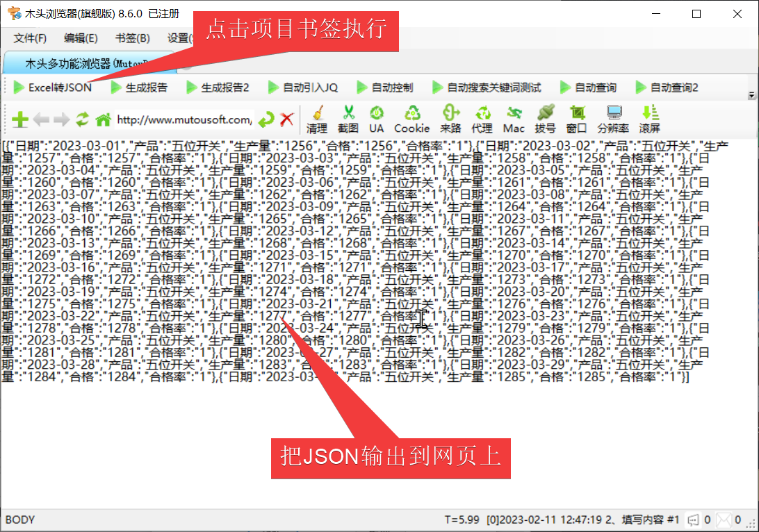Click the URL address field
This screenshot has height=532, width=759.
tap(184, 119)
